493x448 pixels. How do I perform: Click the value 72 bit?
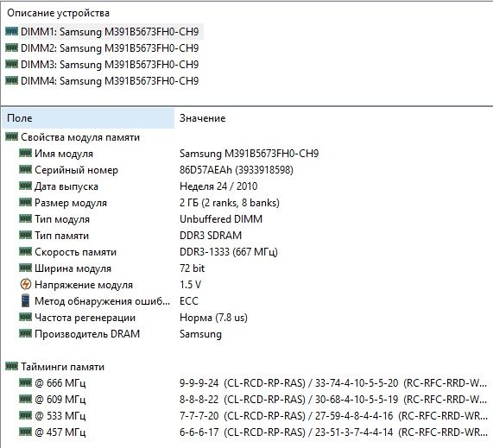point(193,268)
